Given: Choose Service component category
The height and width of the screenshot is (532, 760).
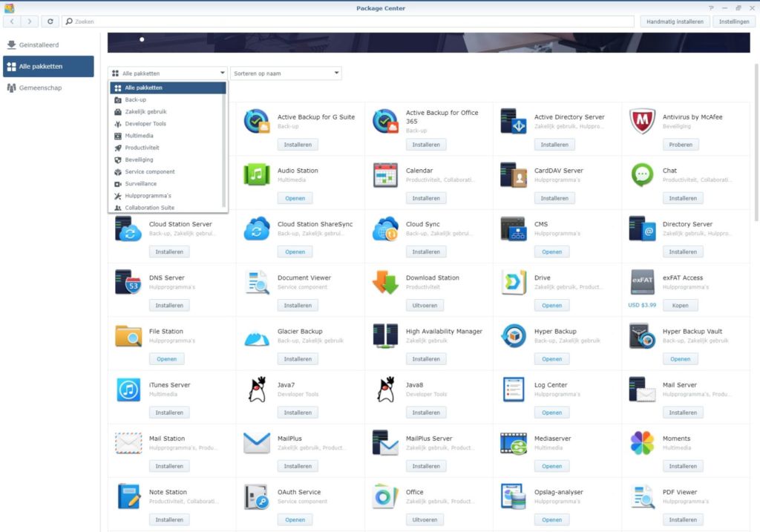Looking at the screenshot, I should (168, 172).
